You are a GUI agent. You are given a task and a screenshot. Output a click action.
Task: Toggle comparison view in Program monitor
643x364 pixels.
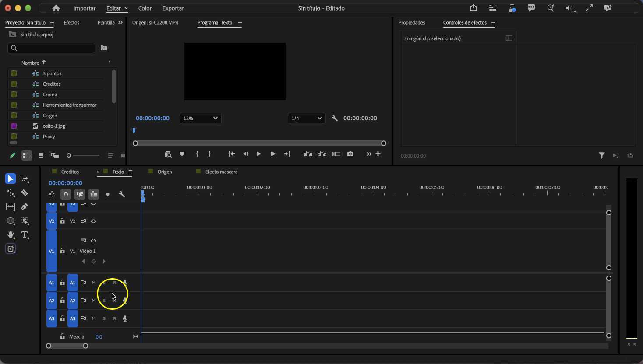click(336, 154)
